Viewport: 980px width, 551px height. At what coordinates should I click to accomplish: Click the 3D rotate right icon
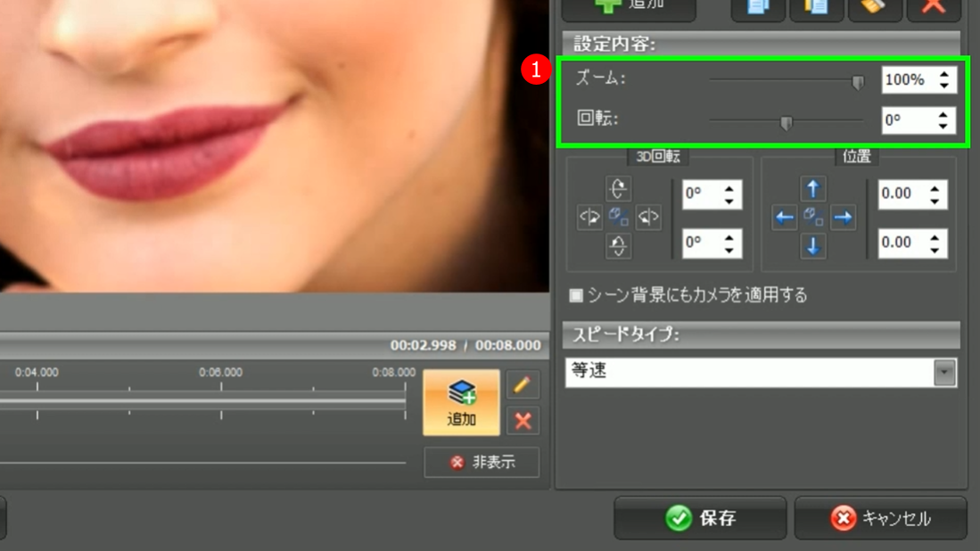point(648,218)
